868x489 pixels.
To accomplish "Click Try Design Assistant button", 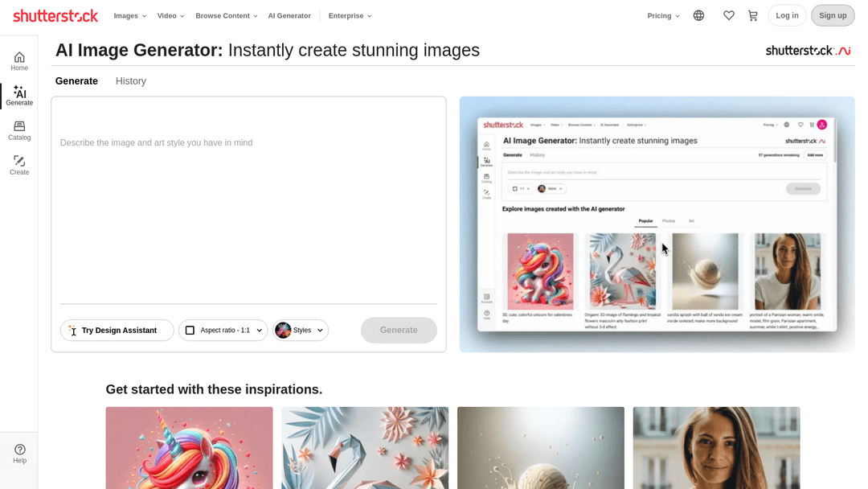I will pyautogui.click(x=117, y=330).
